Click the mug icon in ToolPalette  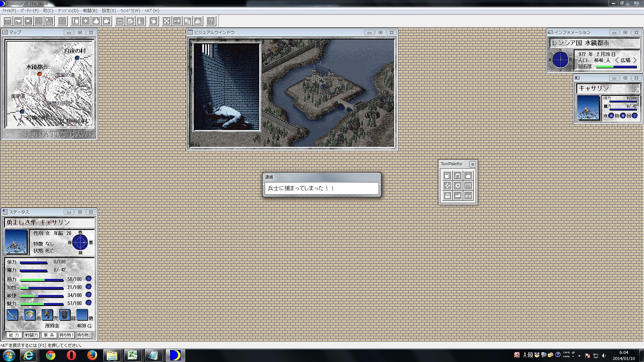click(x=447, y=176)
